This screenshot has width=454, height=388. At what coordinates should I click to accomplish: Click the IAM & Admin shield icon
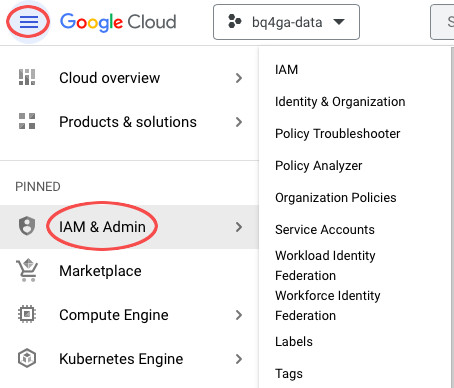point(27,226)
